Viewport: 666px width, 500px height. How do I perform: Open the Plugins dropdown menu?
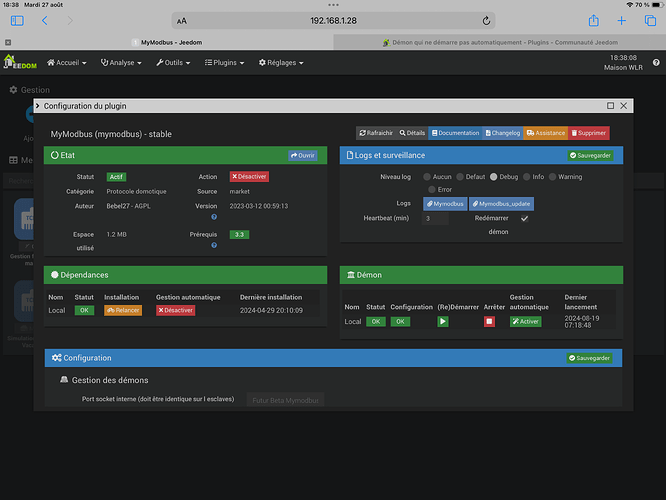point(225,62)
